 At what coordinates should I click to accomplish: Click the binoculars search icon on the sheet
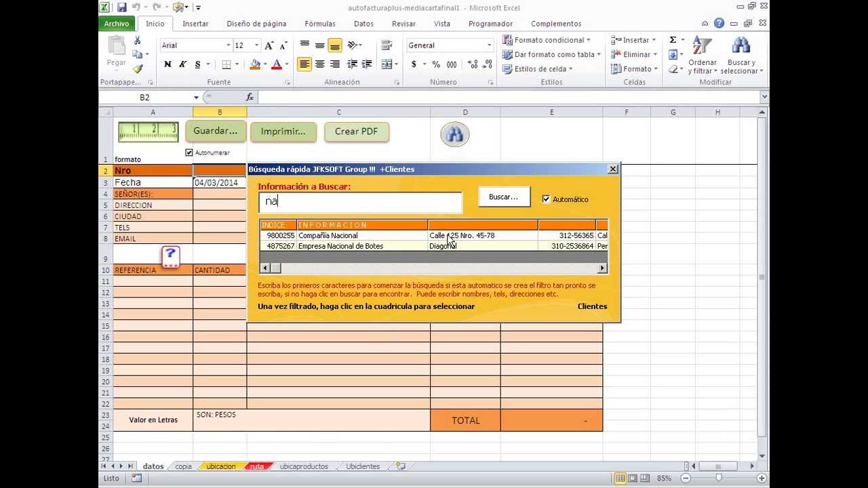pyautogui.click(x=455, y=134)
